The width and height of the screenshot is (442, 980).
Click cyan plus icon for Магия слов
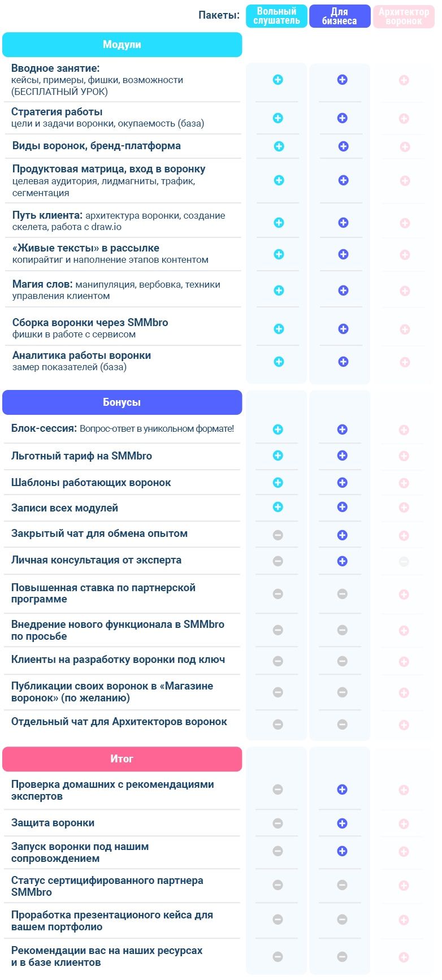pos(279,290)
